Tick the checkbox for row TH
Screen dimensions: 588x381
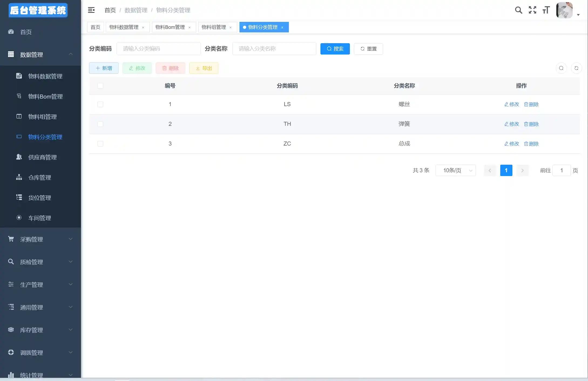[100, 124]
